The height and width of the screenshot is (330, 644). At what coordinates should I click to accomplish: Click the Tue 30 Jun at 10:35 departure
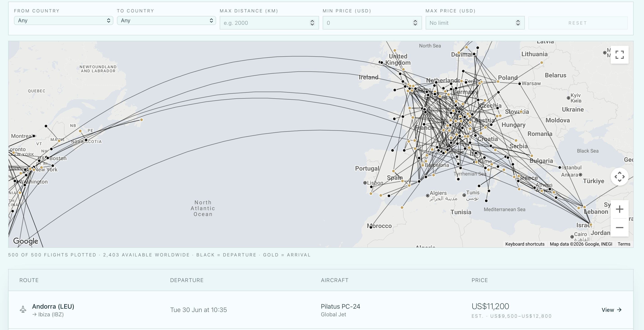click(x=199, y=310)
